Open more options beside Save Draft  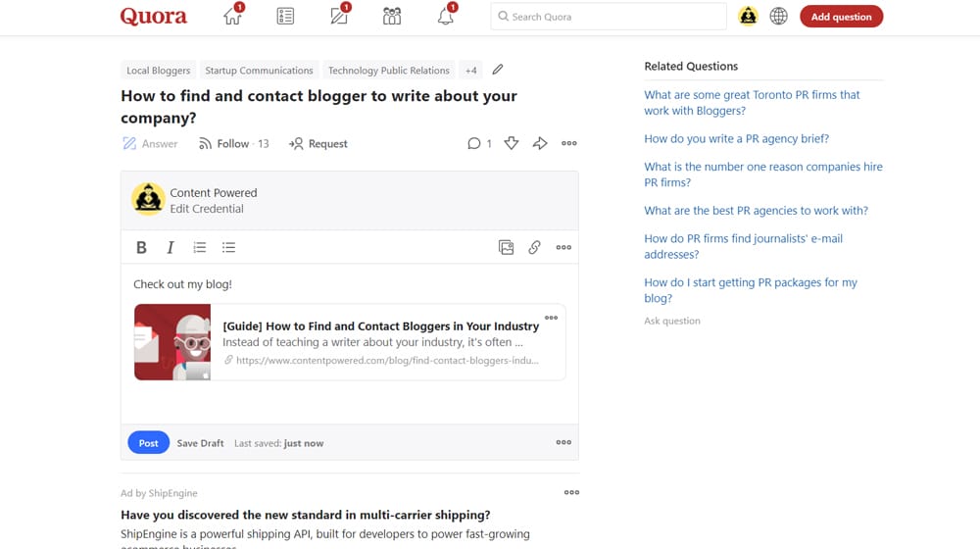[x=563, y=442]
